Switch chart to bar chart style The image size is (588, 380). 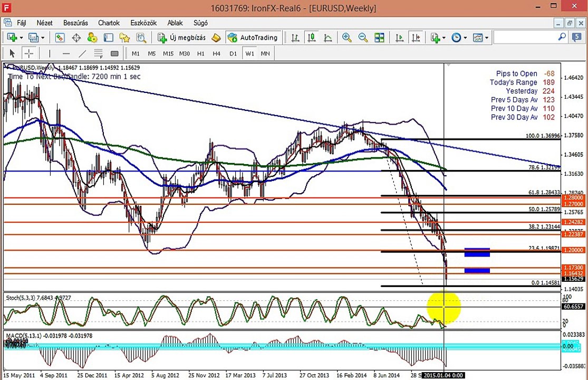[x=295, y=37]
